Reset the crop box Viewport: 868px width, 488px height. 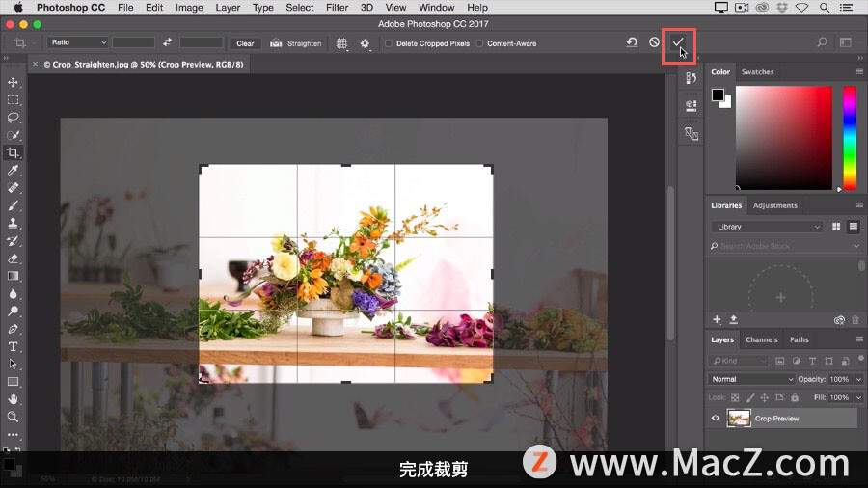632,42
